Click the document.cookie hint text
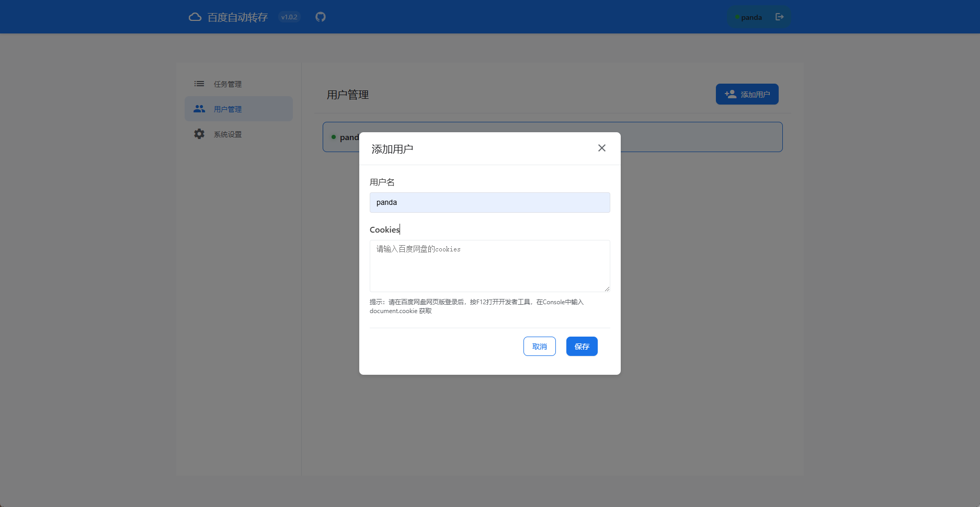 476,306
